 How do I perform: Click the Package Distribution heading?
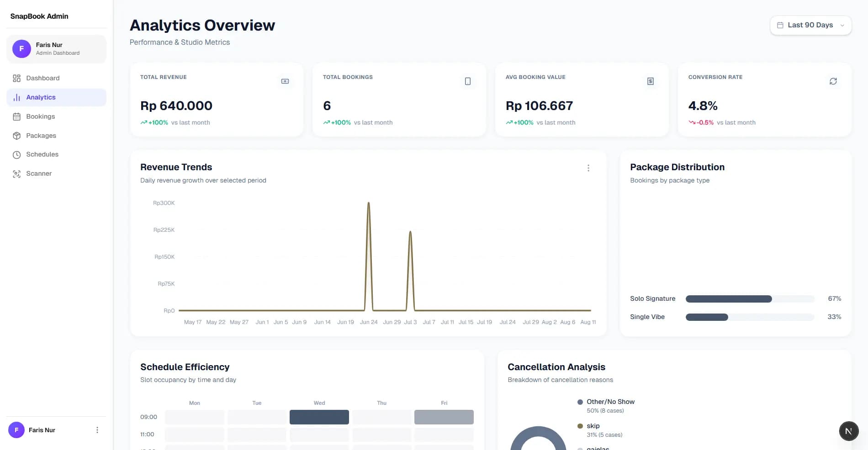677,167
